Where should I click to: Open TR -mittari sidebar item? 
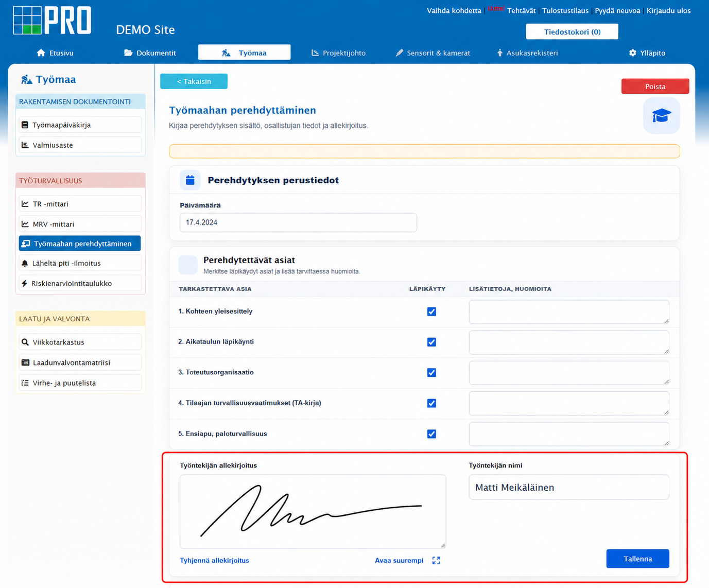coord(80,204)
